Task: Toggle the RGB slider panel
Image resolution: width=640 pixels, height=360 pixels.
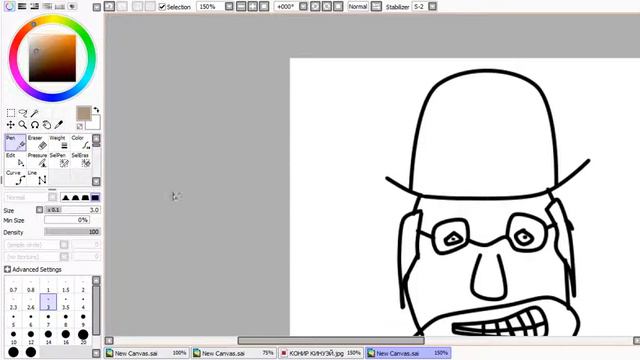Action: (22, 6)
